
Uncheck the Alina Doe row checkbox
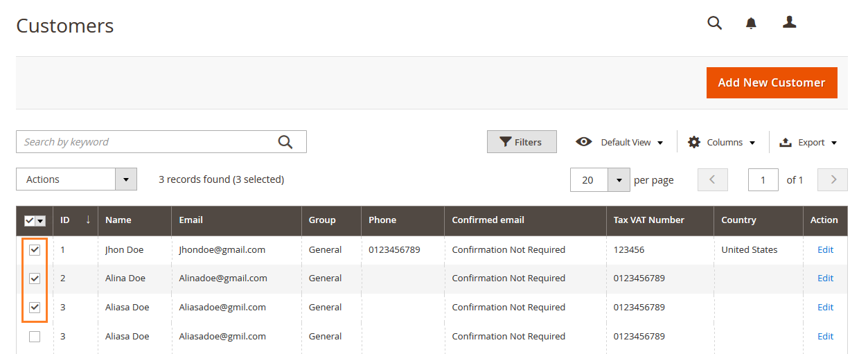tap(35, 278)
